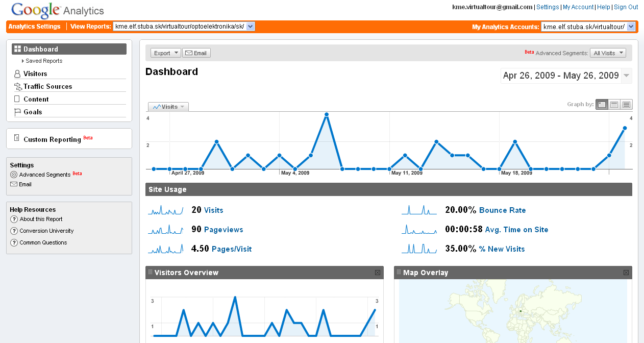
Task: Click the peak data point on visits graph
Action: pyautogui.click(x=327, y=114)
